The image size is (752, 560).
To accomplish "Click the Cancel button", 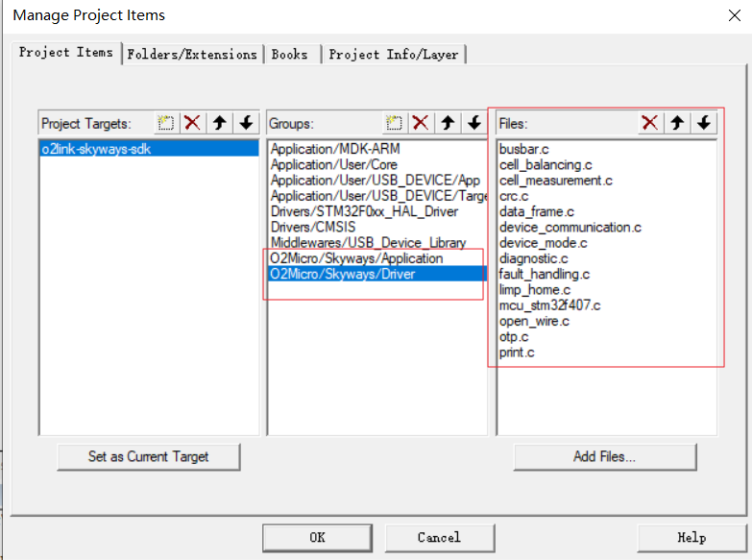I will click(x=439, y=538).
